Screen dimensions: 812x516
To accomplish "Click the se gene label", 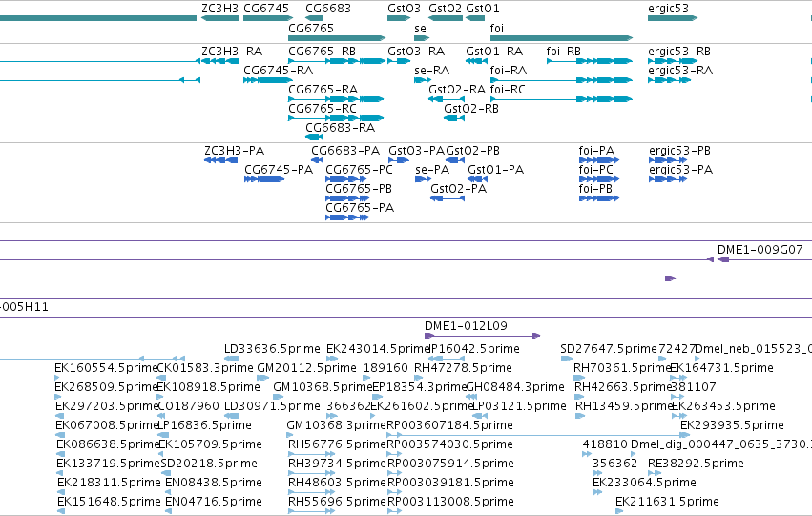I will (x=420, y=28).
